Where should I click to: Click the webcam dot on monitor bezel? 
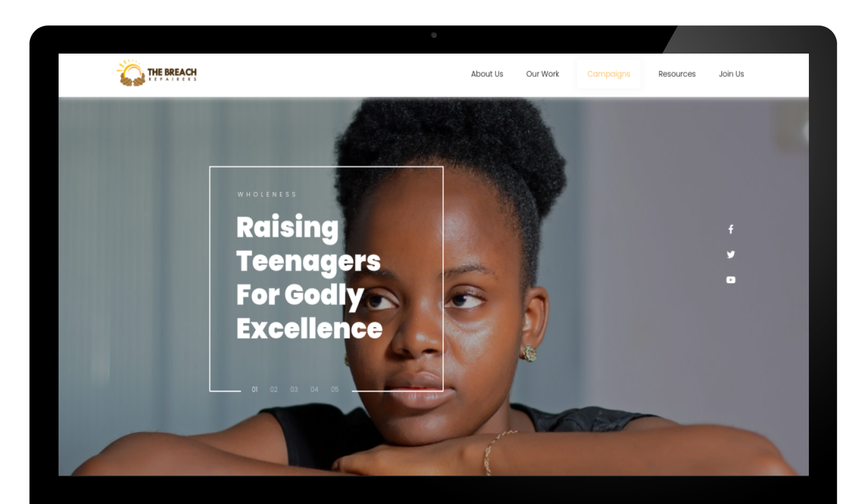click(x=434, y=35)
